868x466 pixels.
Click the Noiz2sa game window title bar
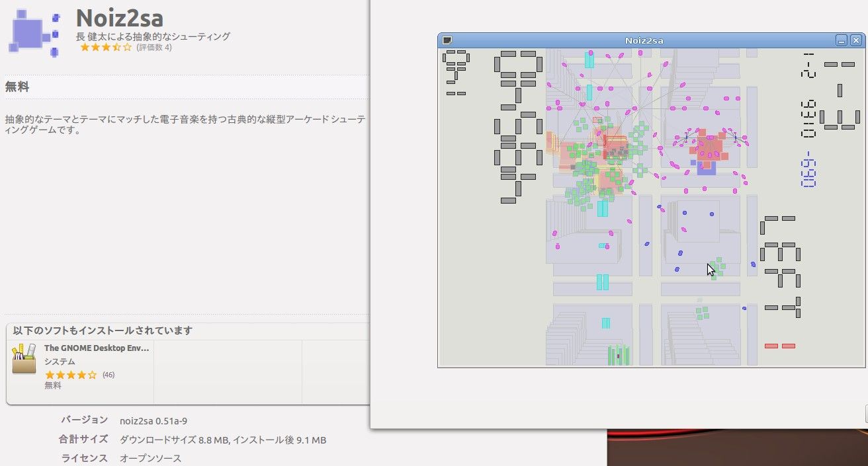point(644,40)
